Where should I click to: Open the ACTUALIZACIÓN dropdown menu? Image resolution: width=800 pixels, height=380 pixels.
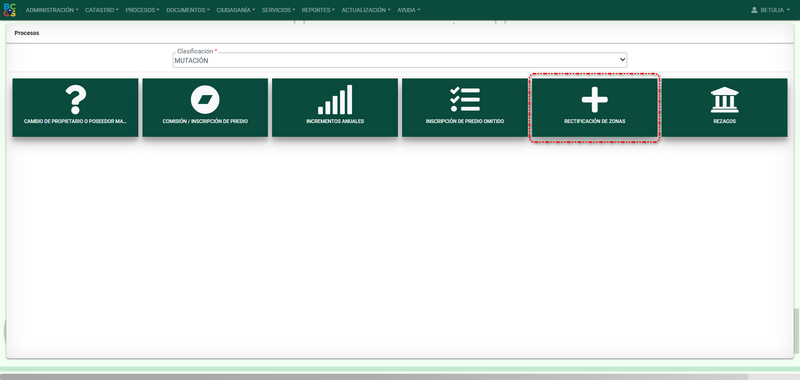[x=366, y=10]
